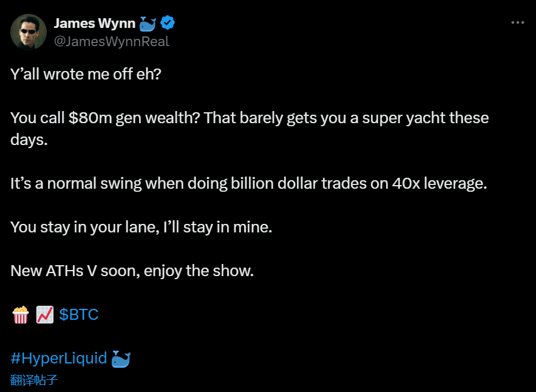Open the #HyperLiquid hashtag feed

[x=59, y=358]
